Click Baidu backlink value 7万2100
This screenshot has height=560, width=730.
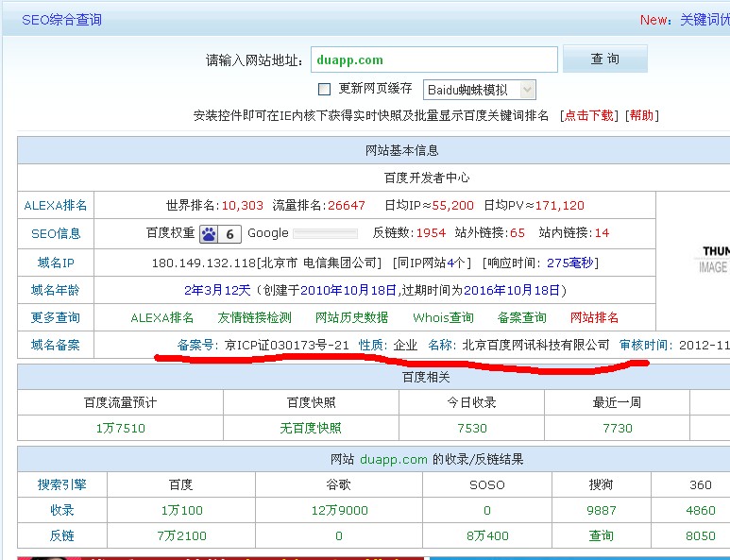coord(181,536)
